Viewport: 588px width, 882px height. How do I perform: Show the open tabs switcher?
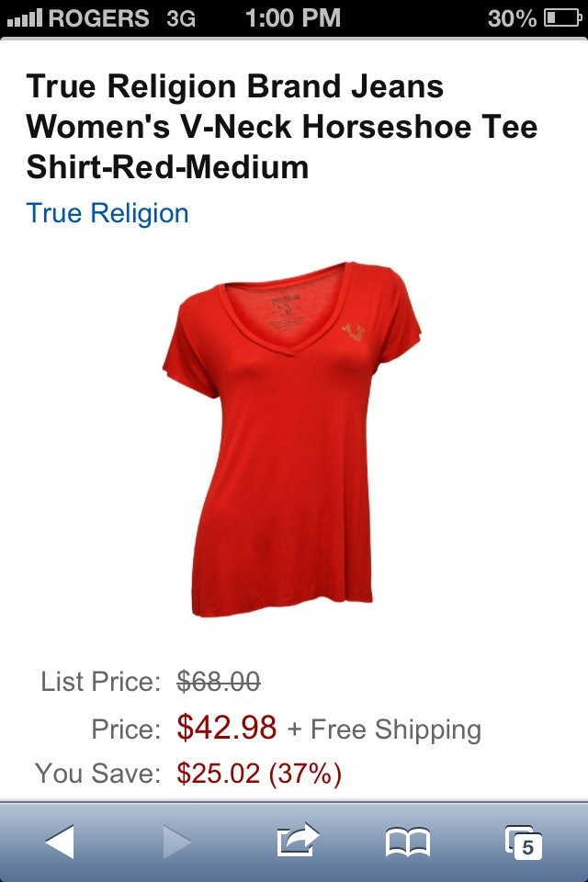tap(524, 842)
